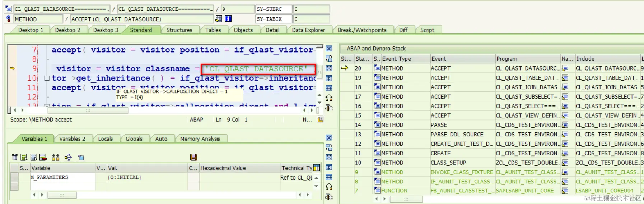Open the Break./Watchpoints tab
The image size is (644, 204).
click(362, 30)
